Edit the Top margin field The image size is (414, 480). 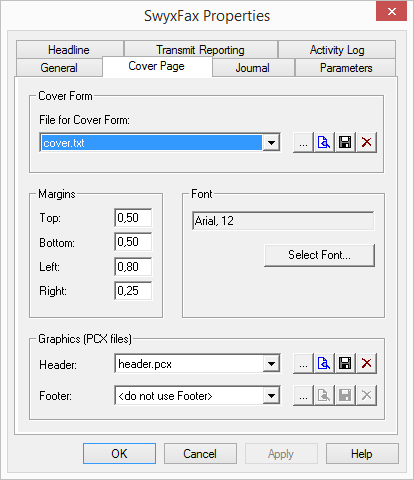click(x=133, y=218)
